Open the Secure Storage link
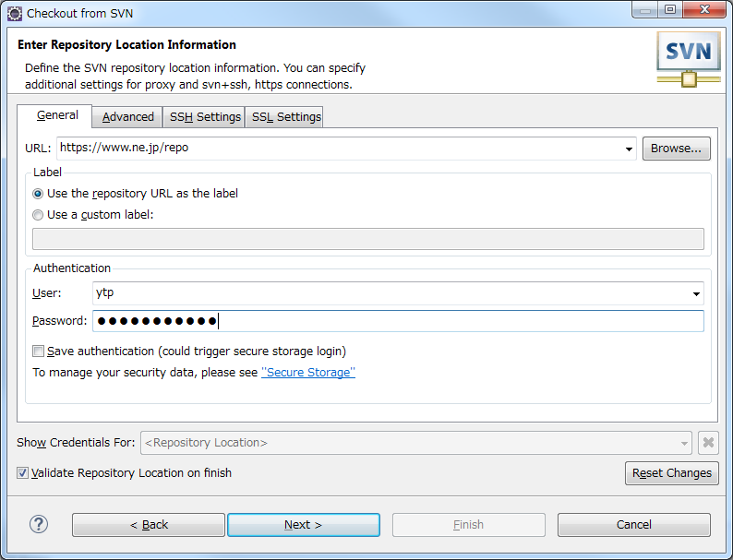The width and height of the screenshot is (733, 560). click(308, 372)
